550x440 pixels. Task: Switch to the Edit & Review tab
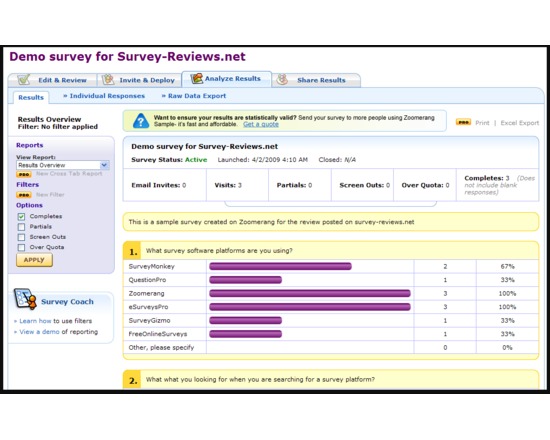point(52,80)
